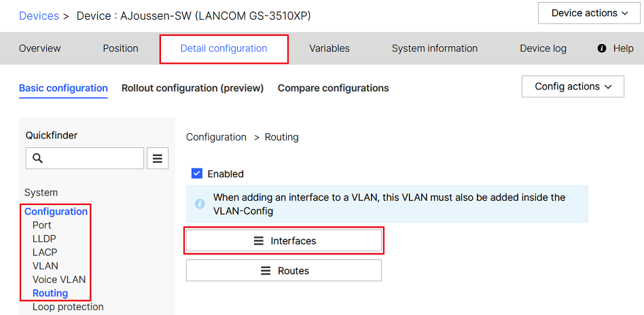Switch to the Overview tab
Screen dimensions: 644x315
coord(40,49)
